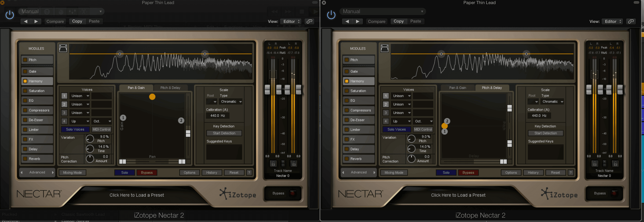Viewport: 644px width, 222px height.
Task: Click Calibration 440.0 Hz field in left window
Action: [218, 116]
